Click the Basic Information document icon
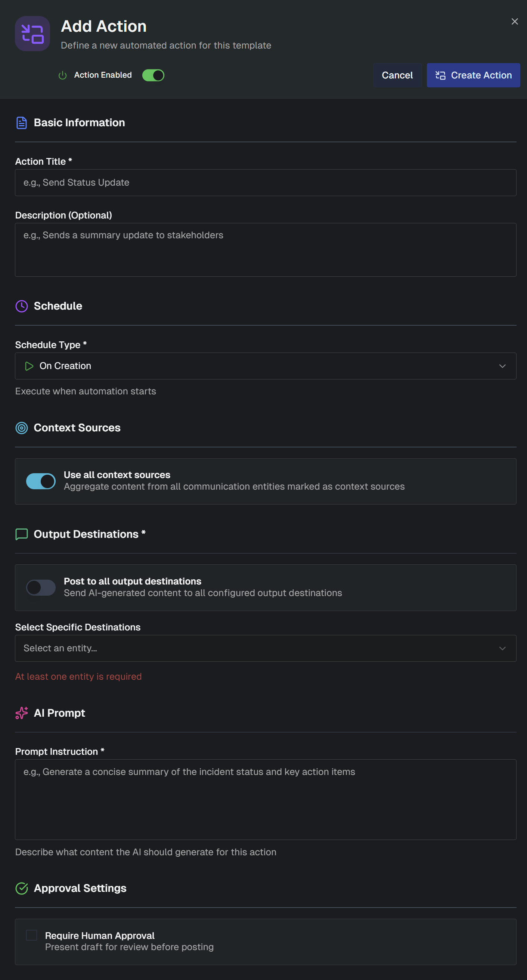Screen dimensions: 527x980 pyautogui.click(x=22, y=122)
